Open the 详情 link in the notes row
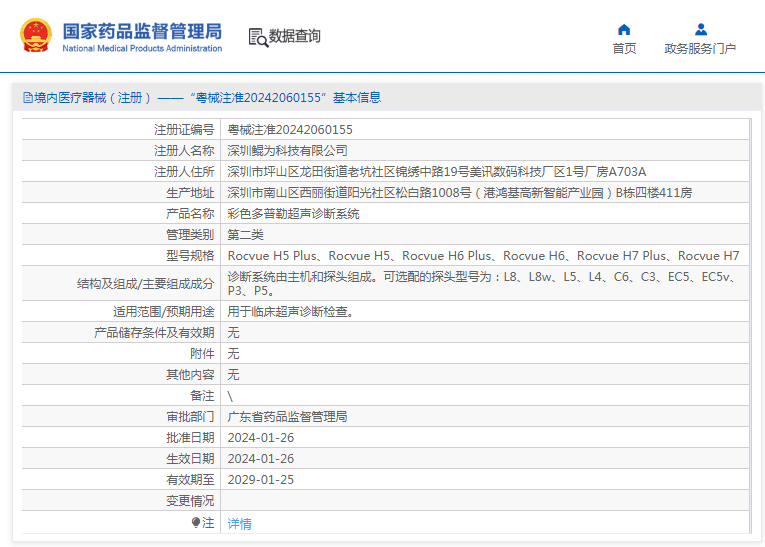The height and width of the screenshot is (547, 765). 239,523
